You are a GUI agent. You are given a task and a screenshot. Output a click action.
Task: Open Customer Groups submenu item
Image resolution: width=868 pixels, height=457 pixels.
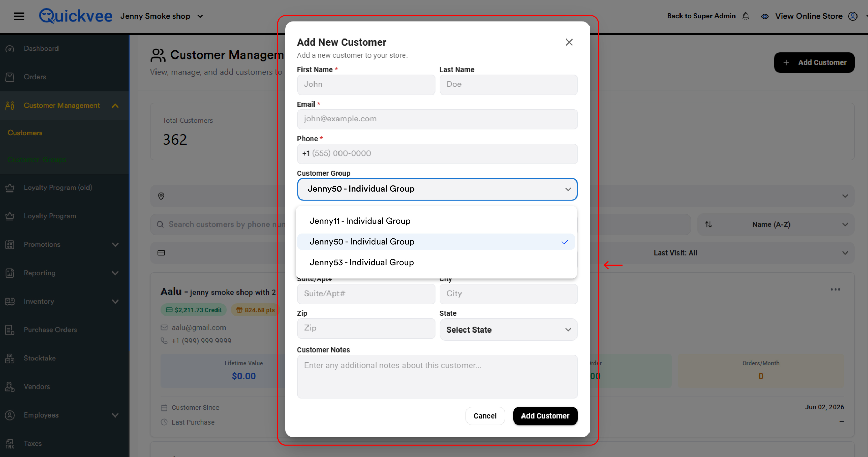[x=37, y=160]
